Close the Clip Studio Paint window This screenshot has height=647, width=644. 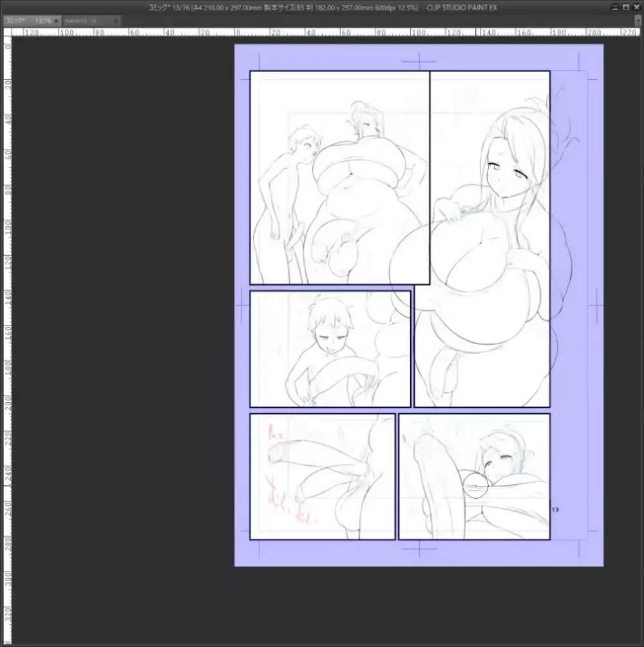pos(636,7)
